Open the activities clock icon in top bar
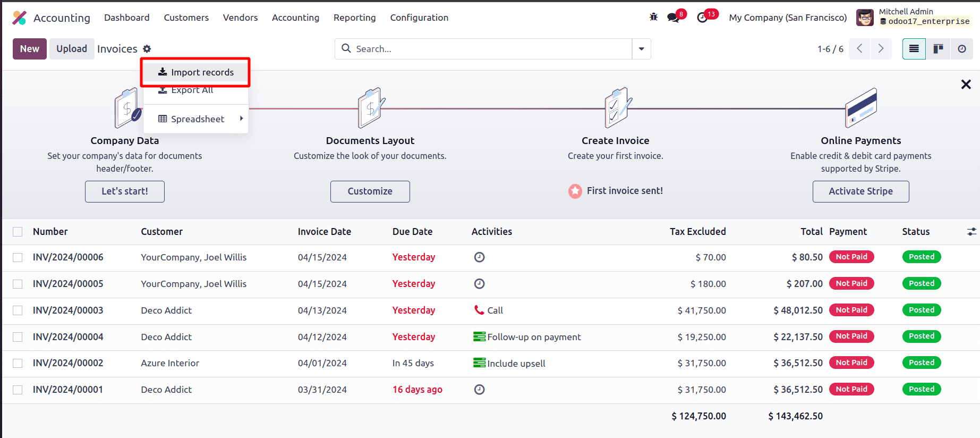The image size is (980, 438). [x=702, y=18]
